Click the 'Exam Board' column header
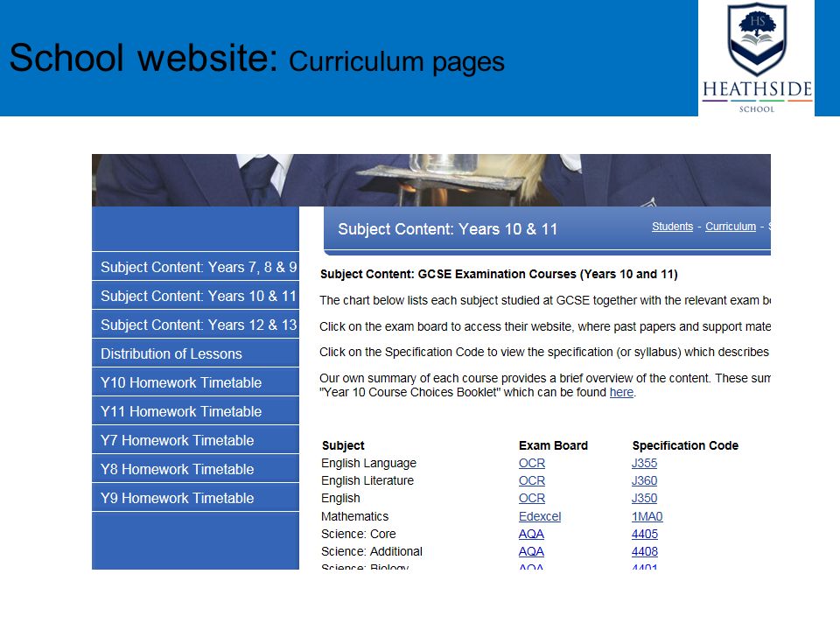 [553, 445]
